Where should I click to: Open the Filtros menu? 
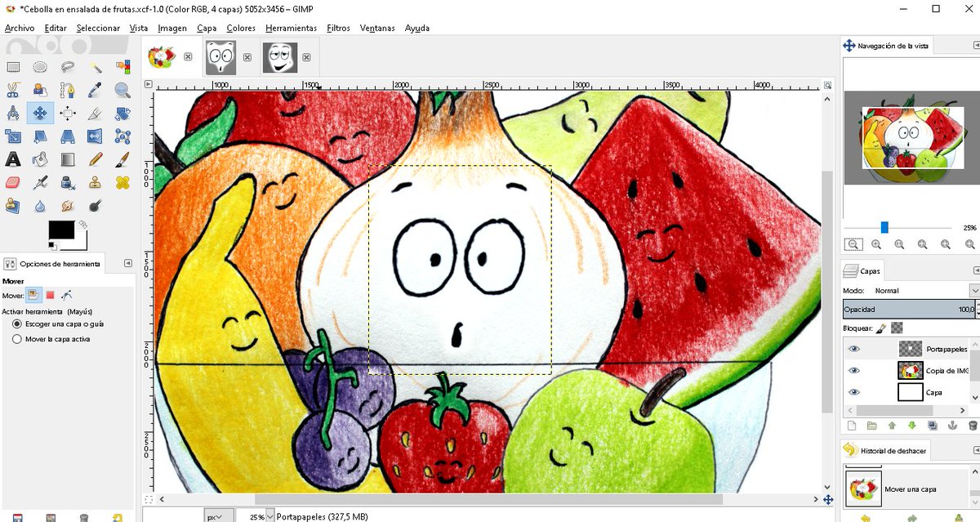338,28
